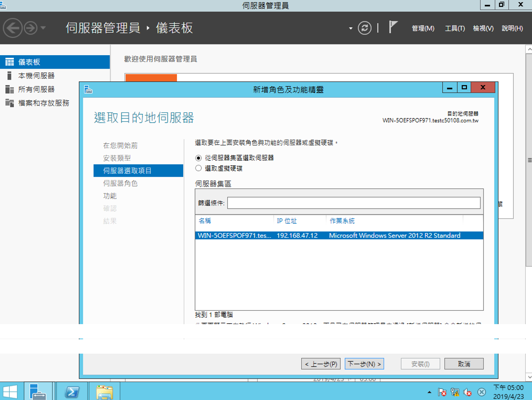
Task: Minimize the 新增角色及功能精靈 wizard window
Action: 449,88
